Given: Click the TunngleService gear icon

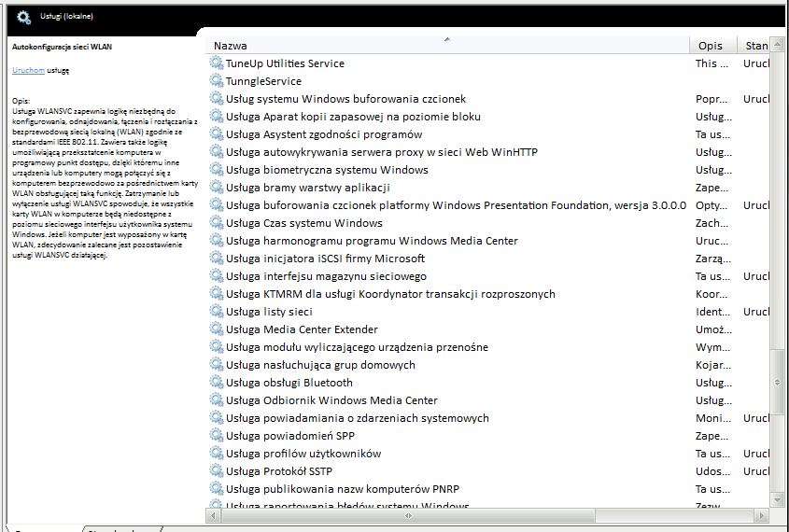Looking at the screenshot, I should tap(217, 80).
